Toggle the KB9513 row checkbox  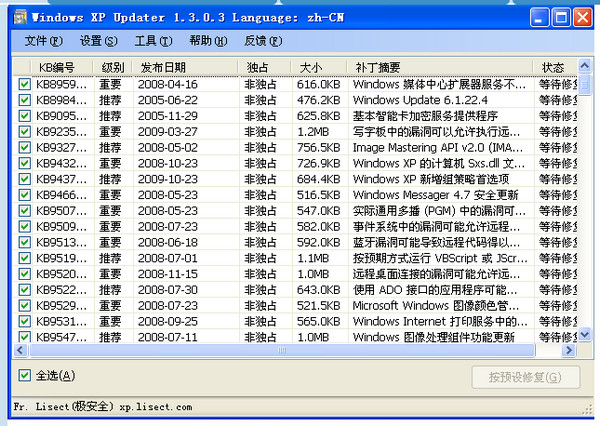24,242
